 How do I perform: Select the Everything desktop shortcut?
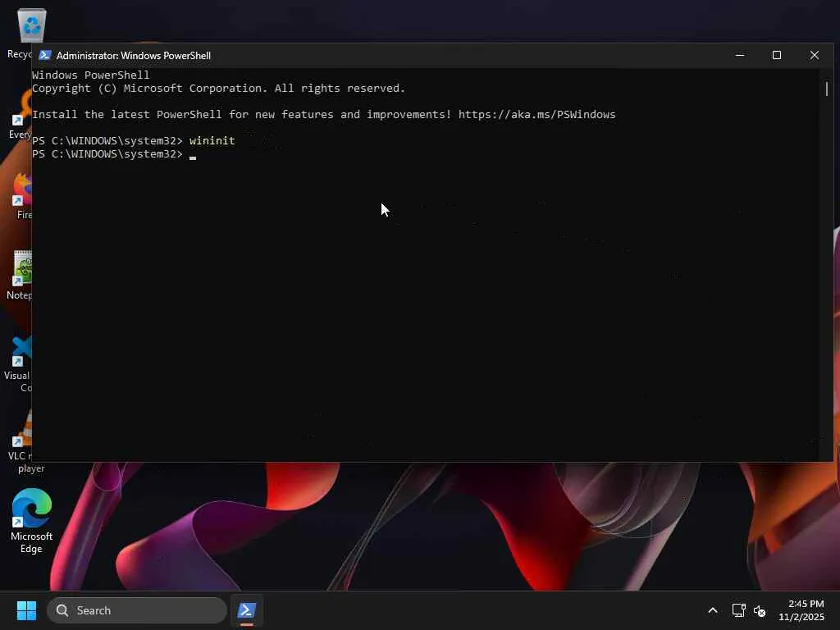coord(21,115)
